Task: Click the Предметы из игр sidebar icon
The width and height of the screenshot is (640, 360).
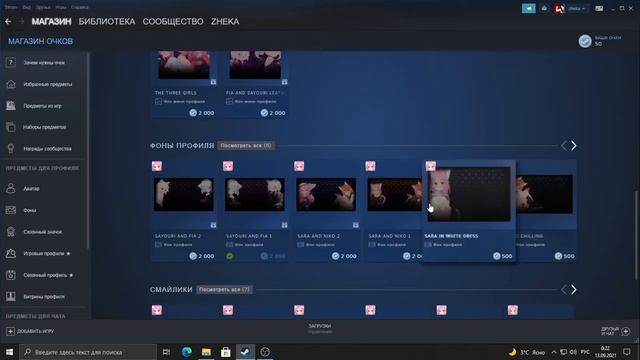Action: (x=11, y=106)
